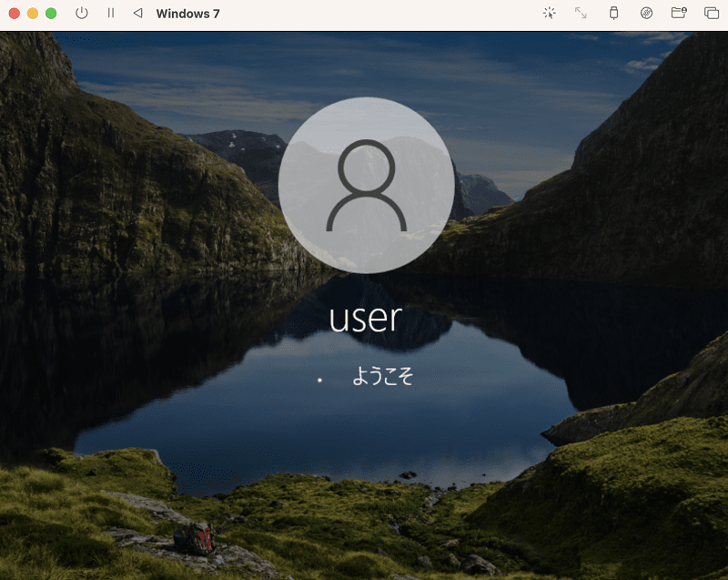Image resolution: width=728 pixels, height=580 pixels.
Task: Click the windows overlay icon at toolbar end
Action: point(712,13)
